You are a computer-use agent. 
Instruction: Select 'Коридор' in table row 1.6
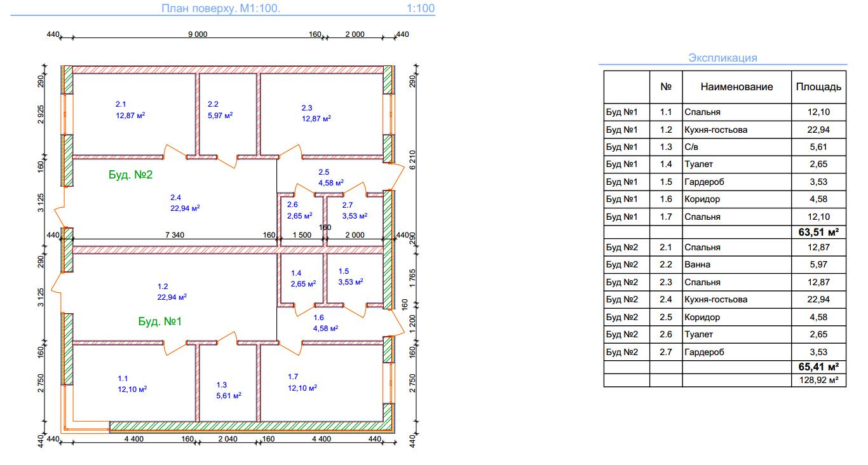point(702,199)
